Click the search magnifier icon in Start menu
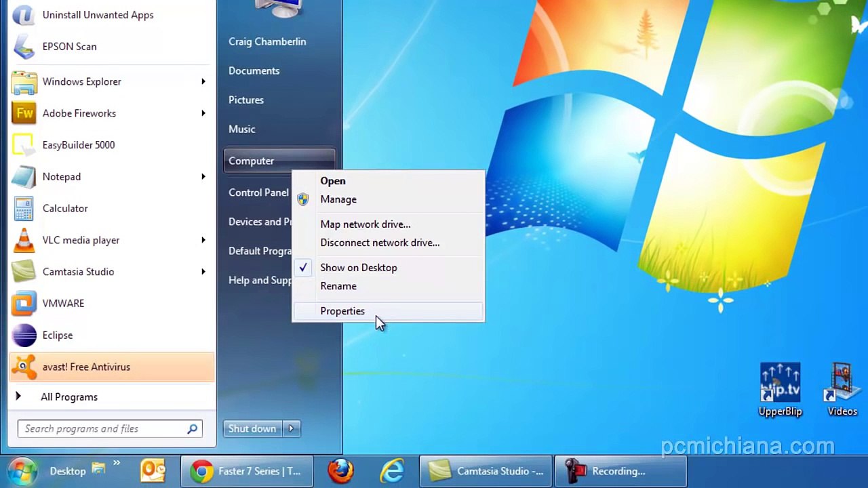This screenshot has height=488, width=868. click(x=193, y=428)
